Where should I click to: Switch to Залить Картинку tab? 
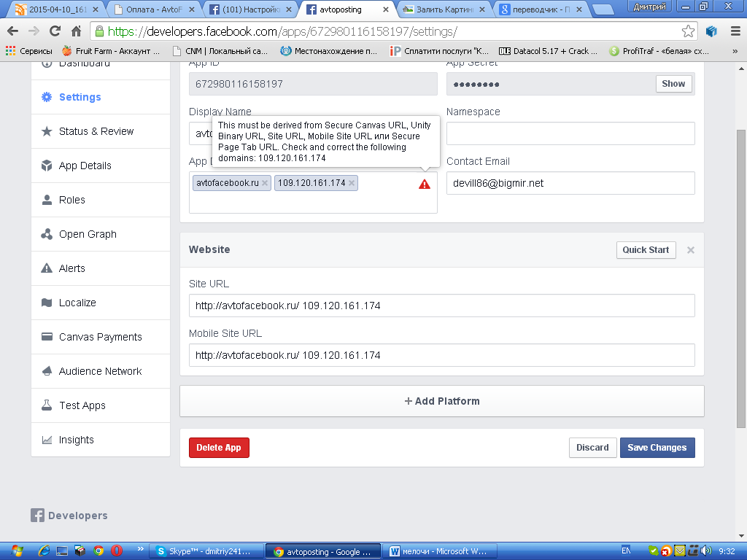(444, 9)
